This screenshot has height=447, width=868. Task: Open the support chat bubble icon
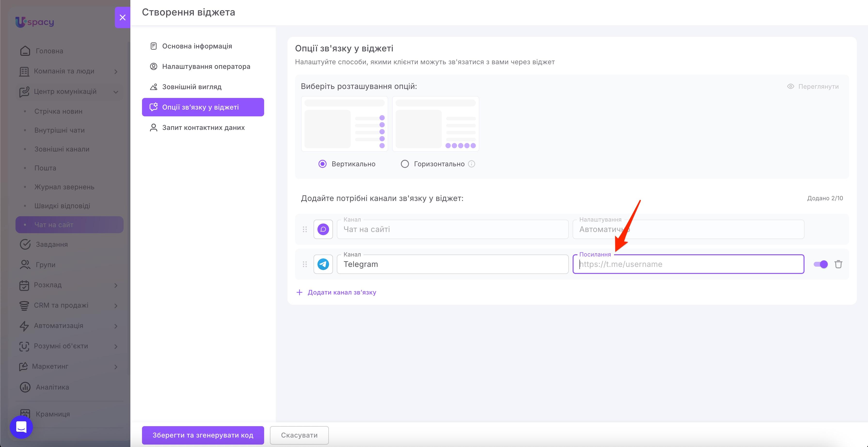coord(21,427)
